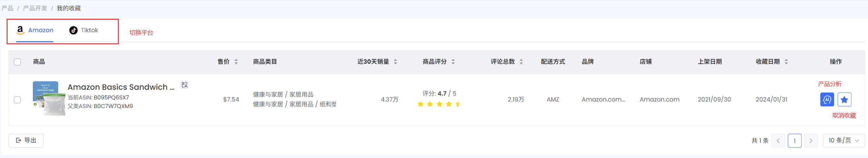Go to the previous page arrow
Screen dimensions: 868x158
(778, 141)
